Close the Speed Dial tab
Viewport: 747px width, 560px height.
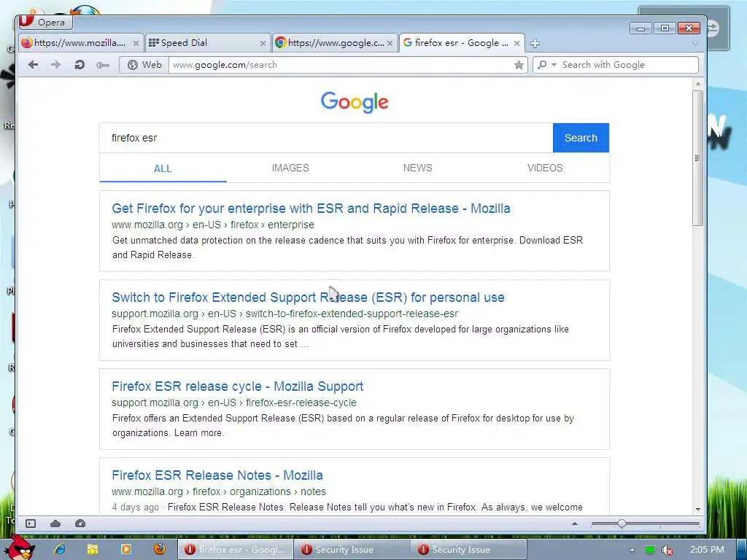pyautogui.click(x=263, y=43)
